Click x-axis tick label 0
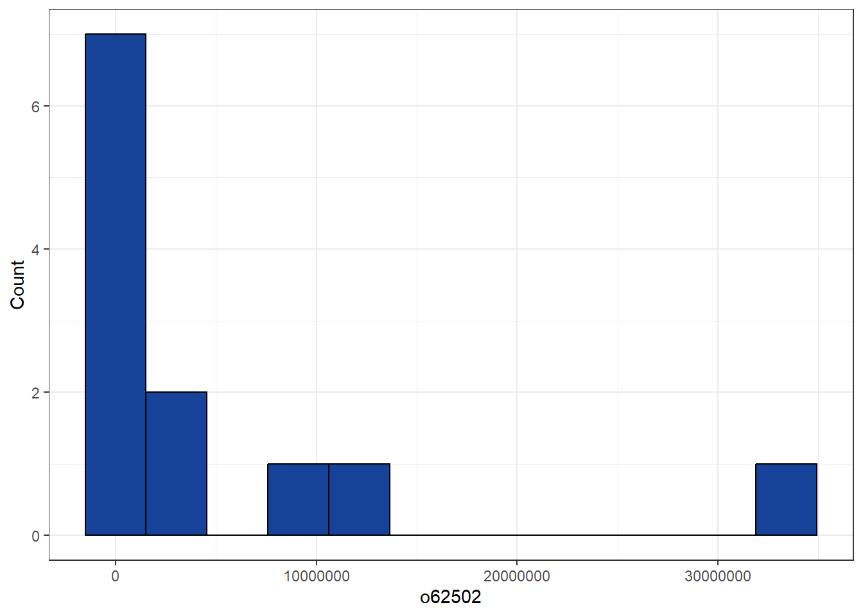 point(115,576)
